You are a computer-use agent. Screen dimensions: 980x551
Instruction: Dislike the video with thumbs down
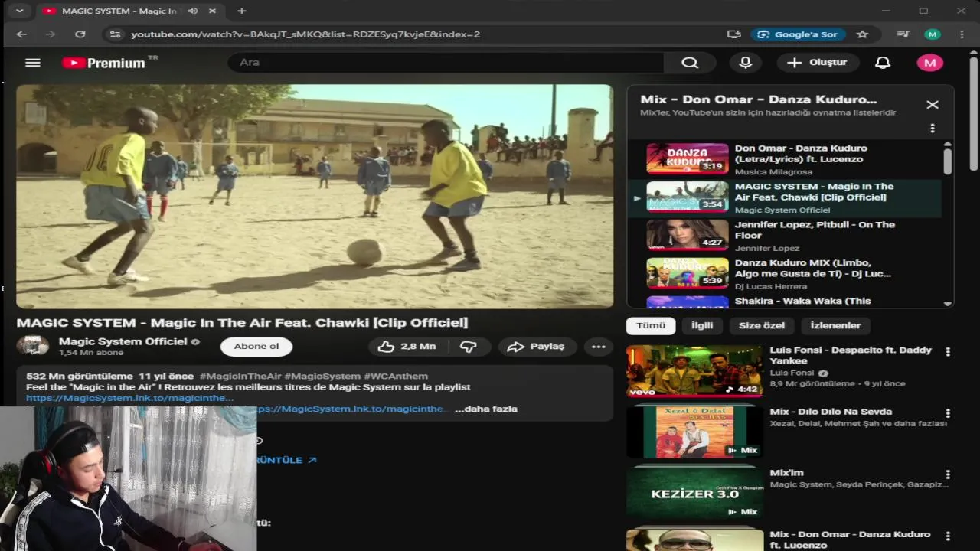(x=469, y=347)
